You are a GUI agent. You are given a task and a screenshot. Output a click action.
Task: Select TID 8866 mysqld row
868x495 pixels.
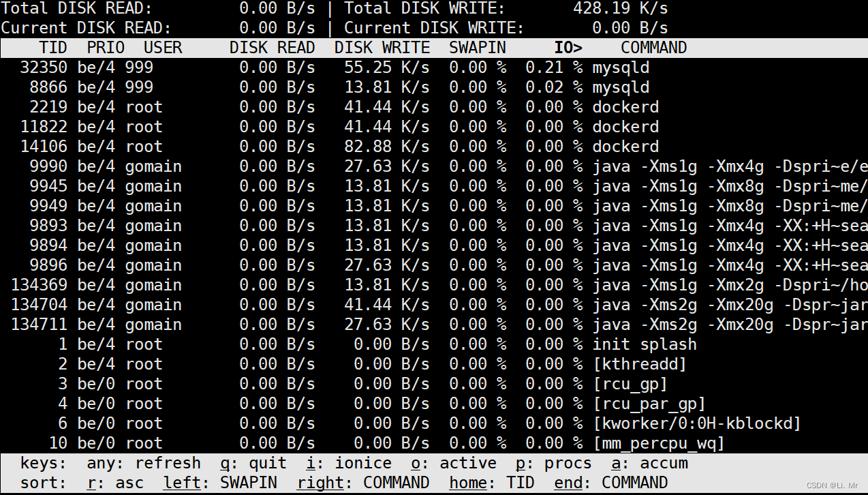[x=434, y=87]
